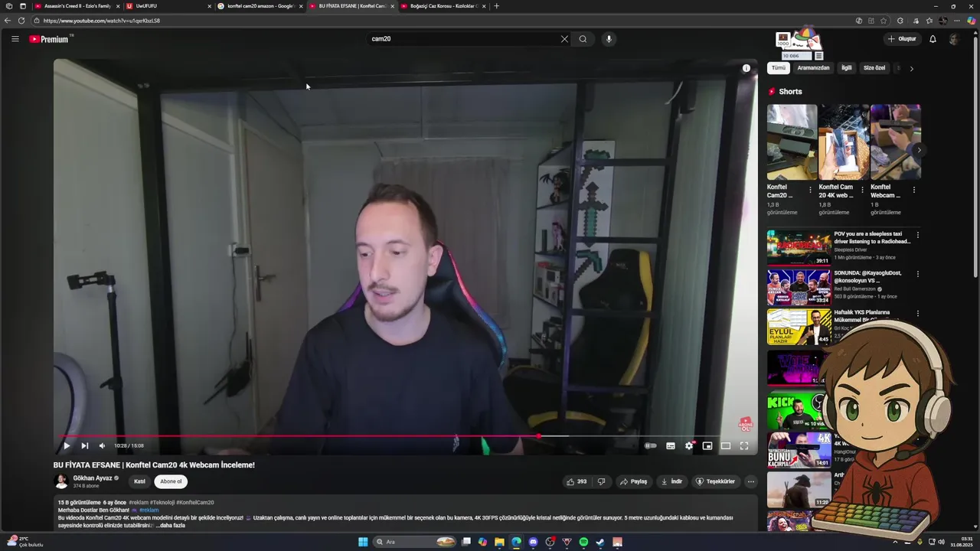Open first Konftel Cam20 Short thumbnail
The width and height of the screenshot is (980, 551).
(x=792, y=142)
